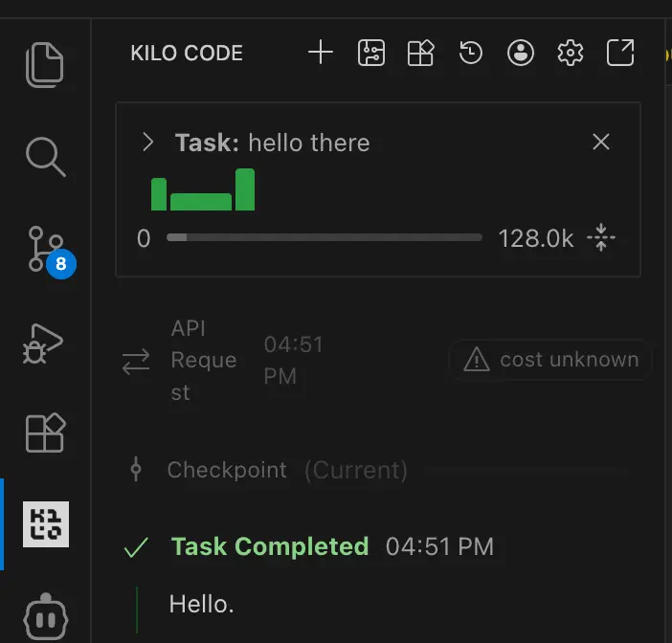Open the Search view in sidebar
The width and height of the screenshot is (672, 643).
pos(45,157)
